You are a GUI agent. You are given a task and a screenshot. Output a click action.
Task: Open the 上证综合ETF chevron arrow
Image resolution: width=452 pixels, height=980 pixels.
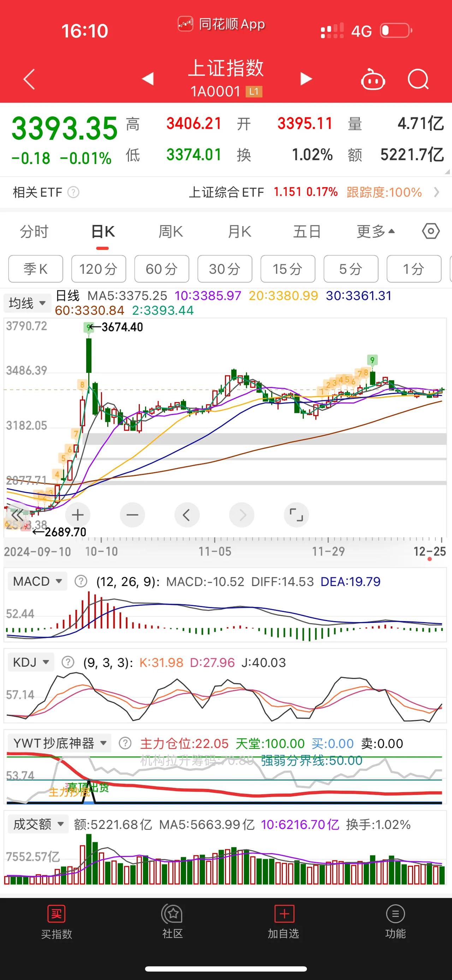[436, 192]
